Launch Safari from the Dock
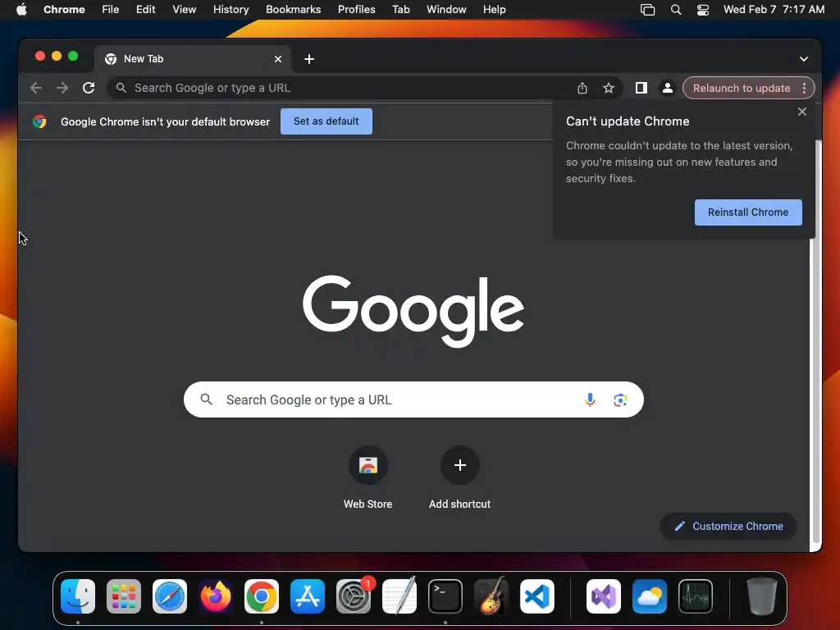 [170, 596]
